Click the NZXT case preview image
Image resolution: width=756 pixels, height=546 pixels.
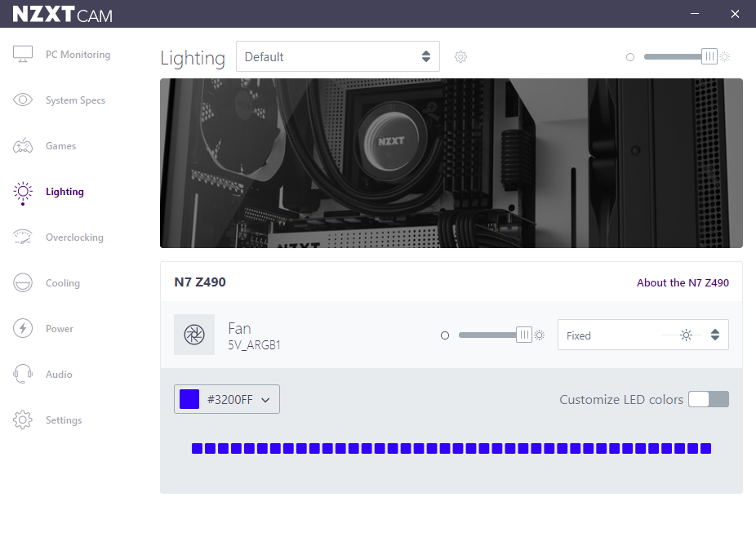coord(451,163)
